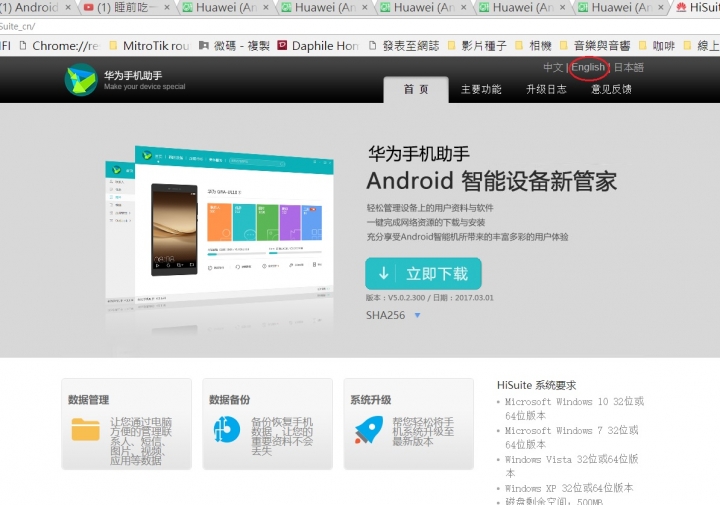Click YouTube favicon on 睡前吃 tab
720x505 pixels.
point(89,7)
